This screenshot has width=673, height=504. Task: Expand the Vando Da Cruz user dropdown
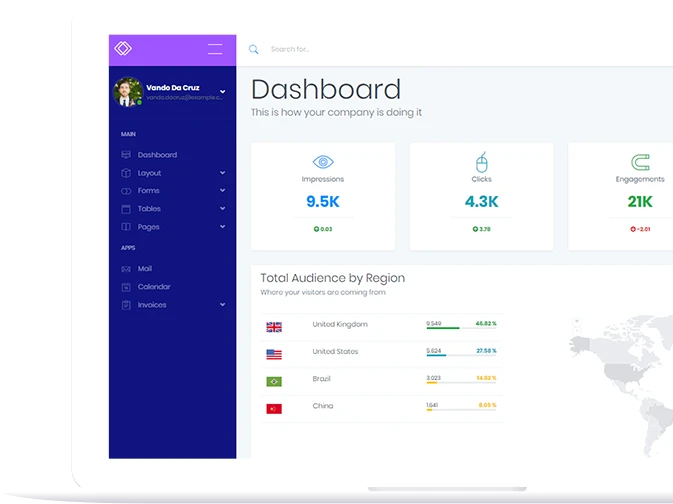(222, 91)
